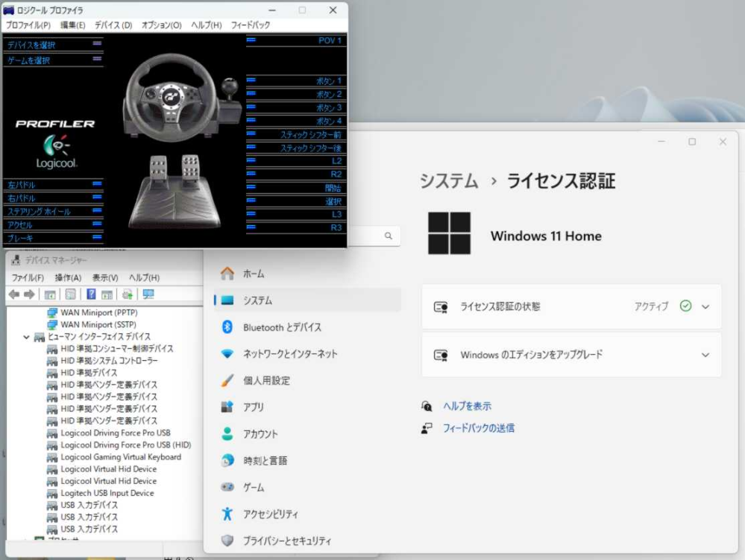Viewport: 745px width, 560px height.
Task: Expand Windows のエディションをアップグレード section
Action: [571, 355]
